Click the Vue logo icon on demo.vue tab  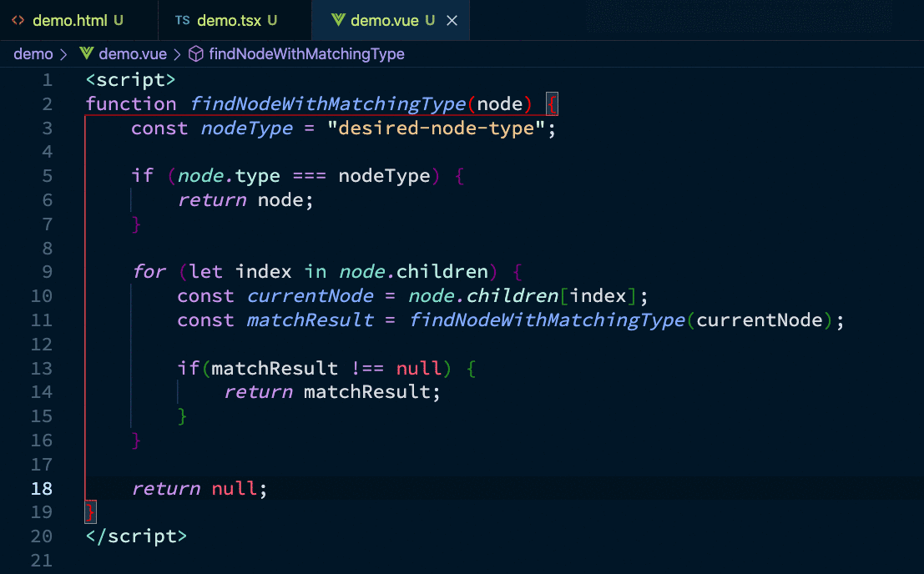tap(338, 20)
